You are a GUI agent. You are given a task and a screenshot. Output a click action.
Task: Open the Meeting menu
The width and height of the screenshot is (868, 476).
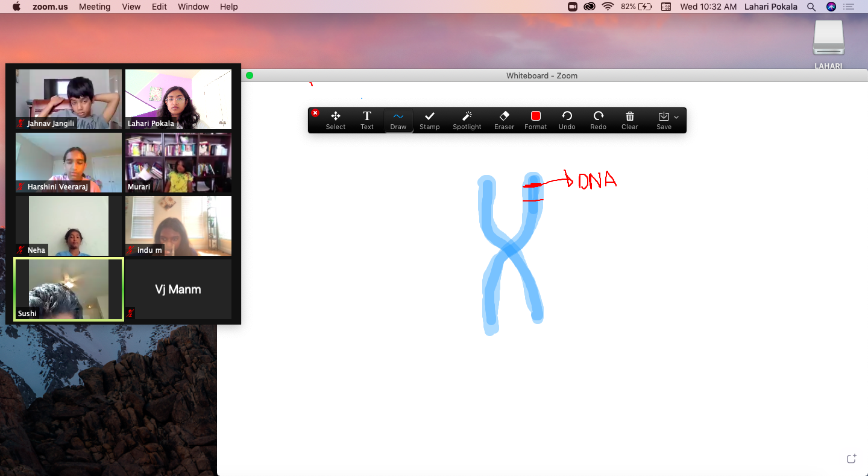point(95,7)
